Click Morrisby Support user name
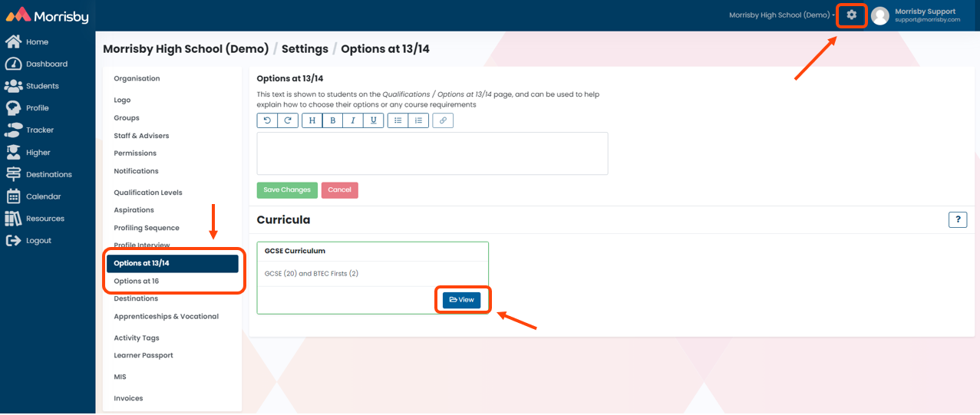Viewport: 980px width, 415px height. [925, 12]
